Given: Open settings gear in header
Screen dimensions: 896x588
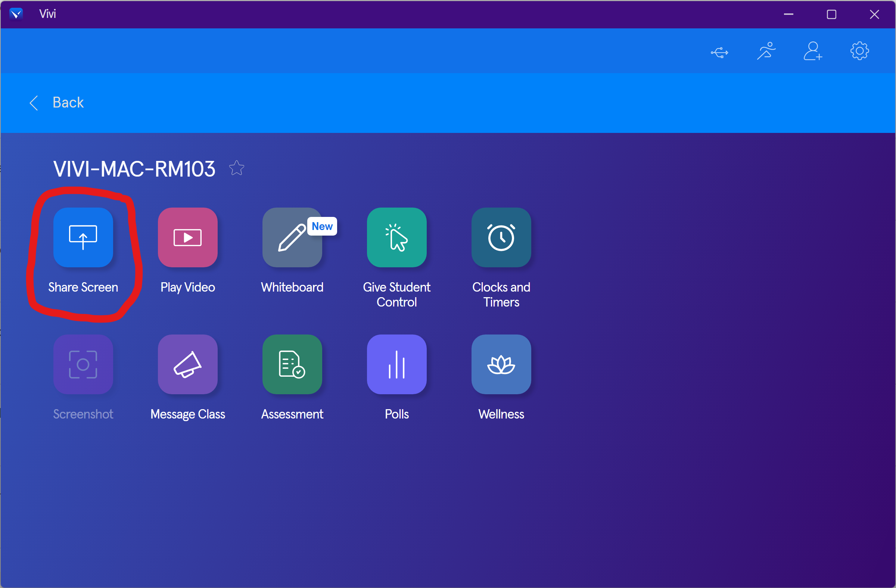Looking at the screenshot, I should click(859, 51).
